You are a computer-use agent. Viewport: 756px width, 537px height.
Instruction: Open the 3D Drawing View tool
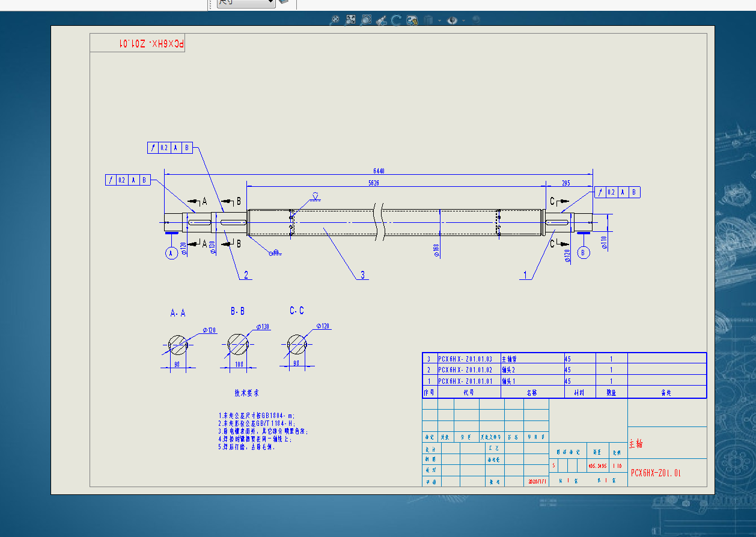point(412,20)
